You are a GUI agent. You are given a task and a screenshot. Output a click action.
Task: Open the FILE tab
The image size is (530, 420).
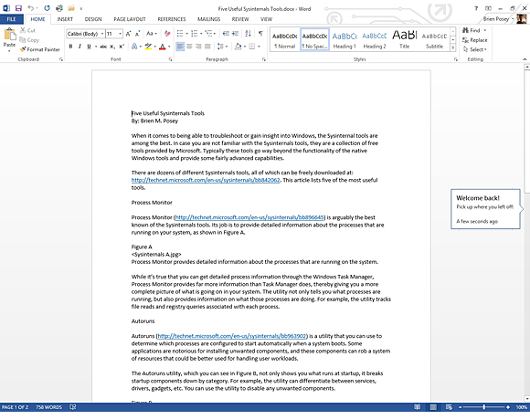click(11, 19)
